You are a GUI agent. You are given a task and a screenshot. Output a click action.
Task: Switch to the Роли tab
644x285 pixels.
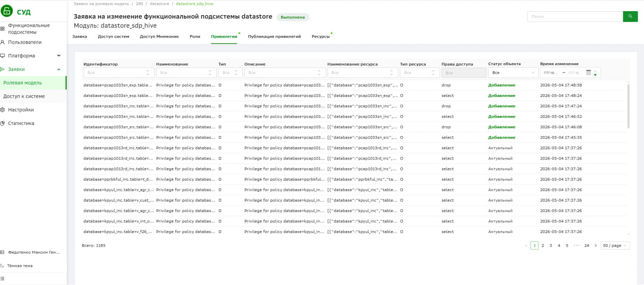[x=195, y=37]
